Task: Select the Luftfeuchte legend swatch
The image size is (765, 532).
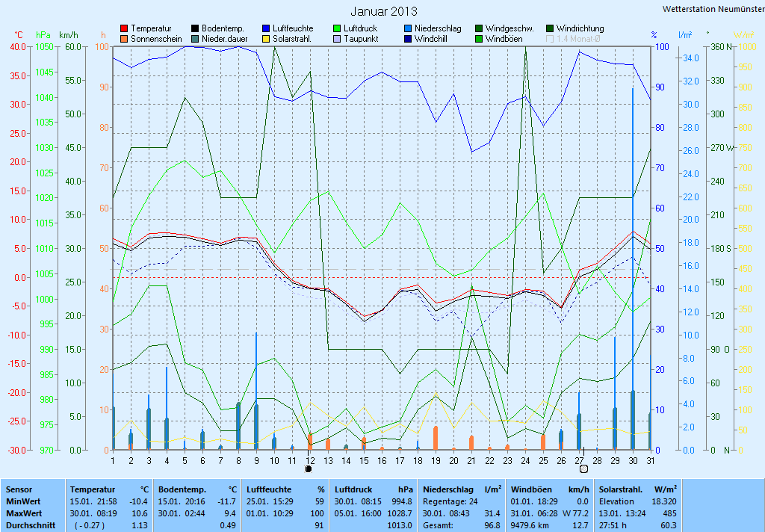Action: tap(266, 29)
